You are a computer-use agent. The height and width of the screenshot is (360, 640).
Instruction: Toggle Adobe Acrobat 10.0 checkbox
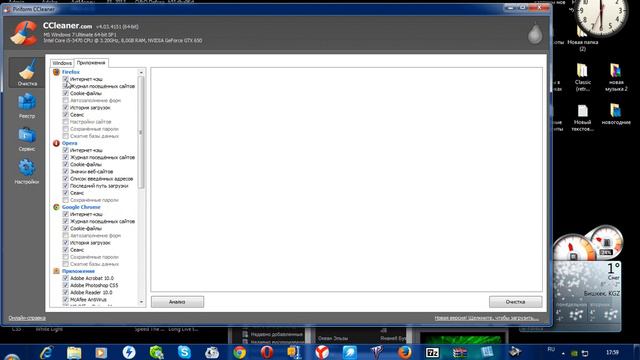pyautogui.click(x=66, y=278)
